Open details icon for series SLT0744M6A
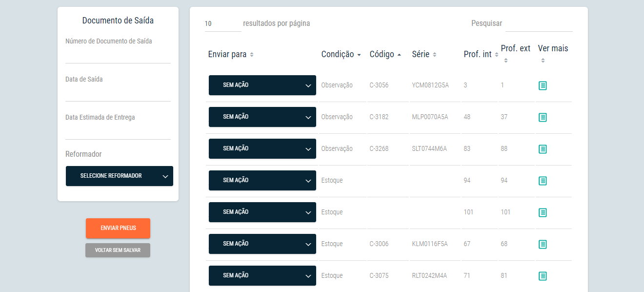Viewport: 644px width, 292px height. pyautogui.click(x=543, y=149)
